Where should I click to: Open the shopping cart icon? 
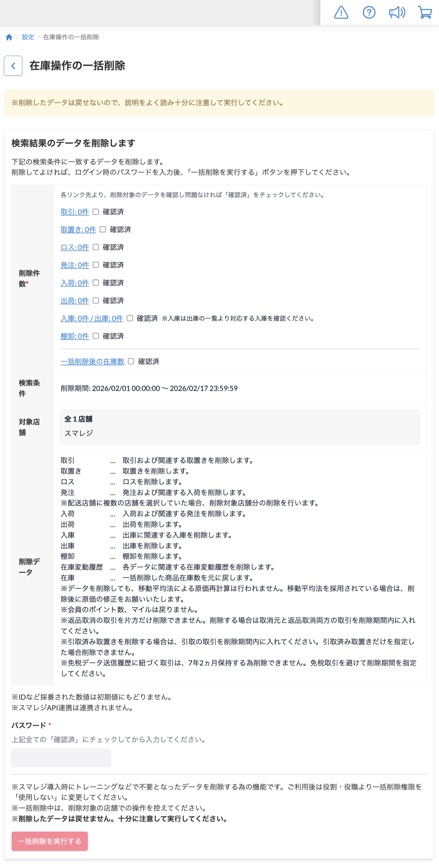pyautogui.click(x=425, y=13)
